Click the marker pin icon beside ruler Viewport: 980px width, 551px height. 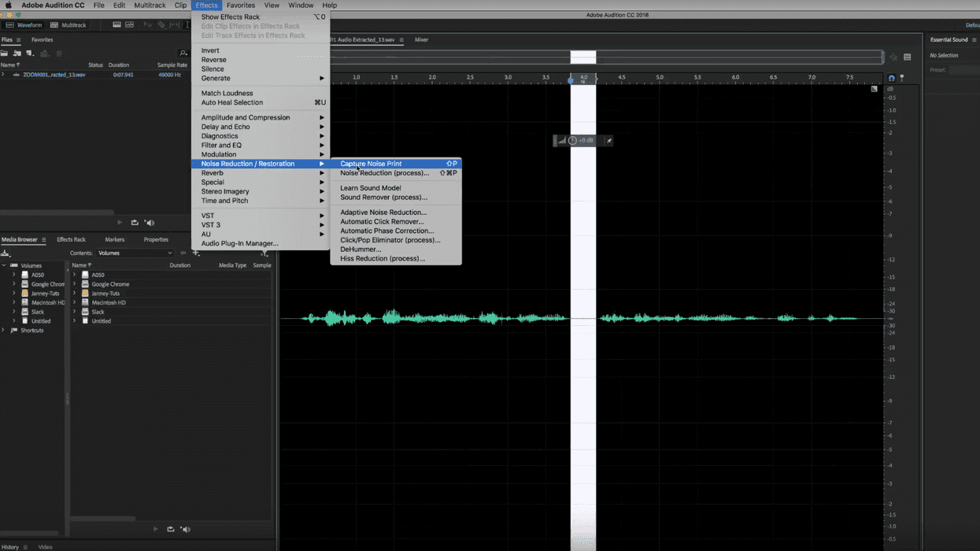902,78
